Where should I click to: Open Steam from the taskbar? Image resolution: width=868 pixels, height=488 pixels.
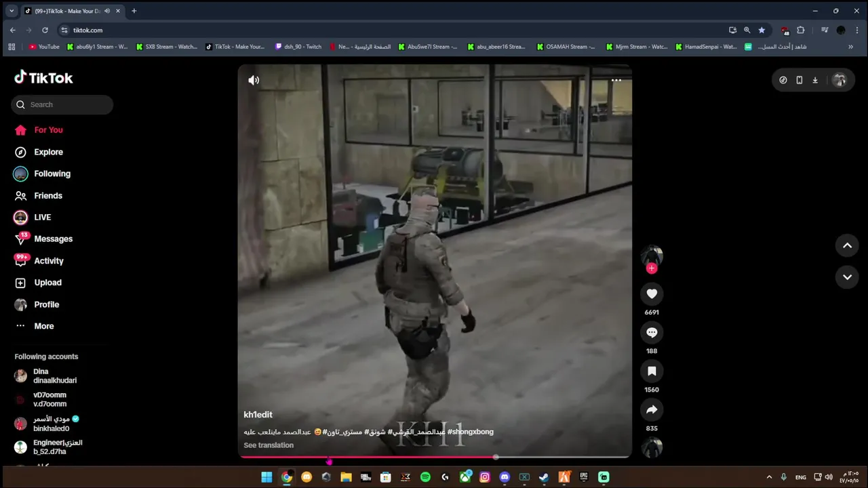coord(544,477)
